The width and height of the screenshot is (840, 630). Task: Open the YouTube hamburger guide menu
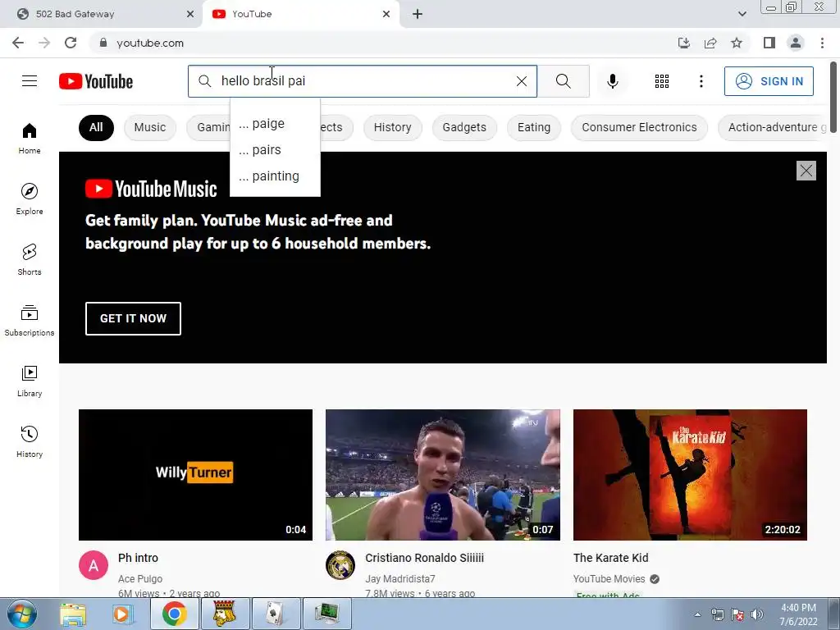pos(30,81)
